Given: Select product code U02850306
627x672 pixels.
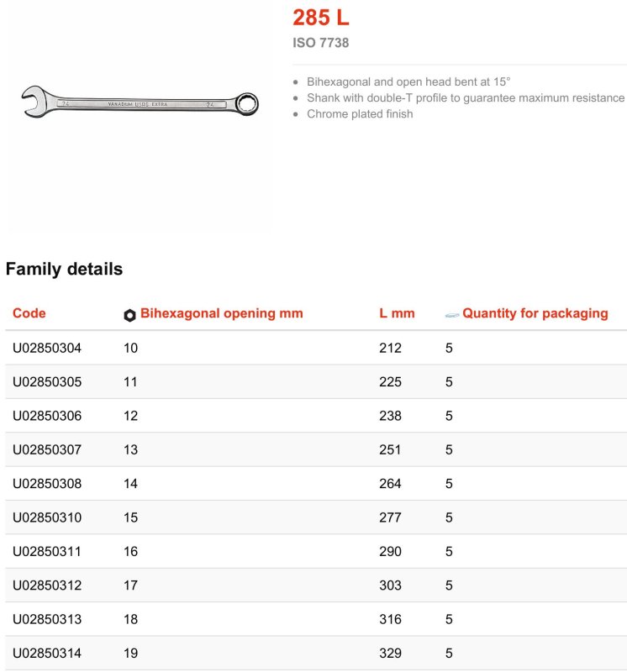Looking at the screenshot, I should [47, 416].
